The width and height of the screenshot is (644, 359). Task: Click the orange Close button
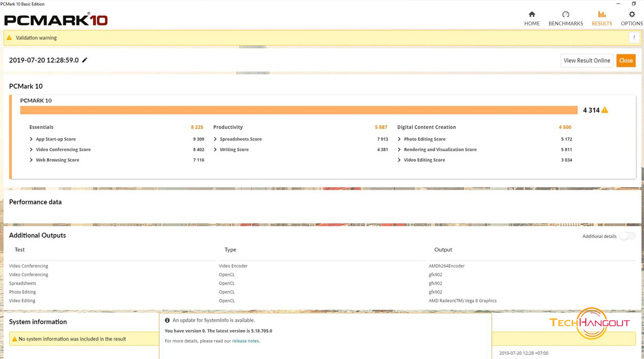pyautogui.click(x=626, y=60)
